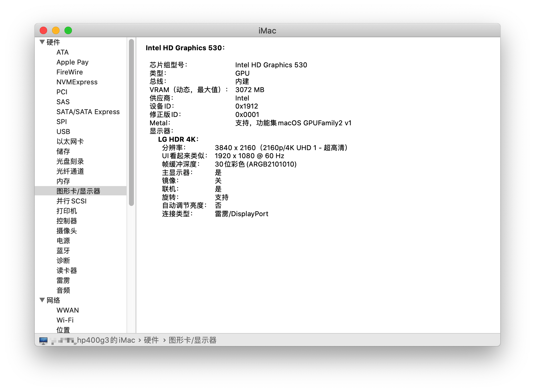Collapse the 硬件 section triangle
Image resolution: width=535 pixels, height=392 pixels.
tap(42, 42)
